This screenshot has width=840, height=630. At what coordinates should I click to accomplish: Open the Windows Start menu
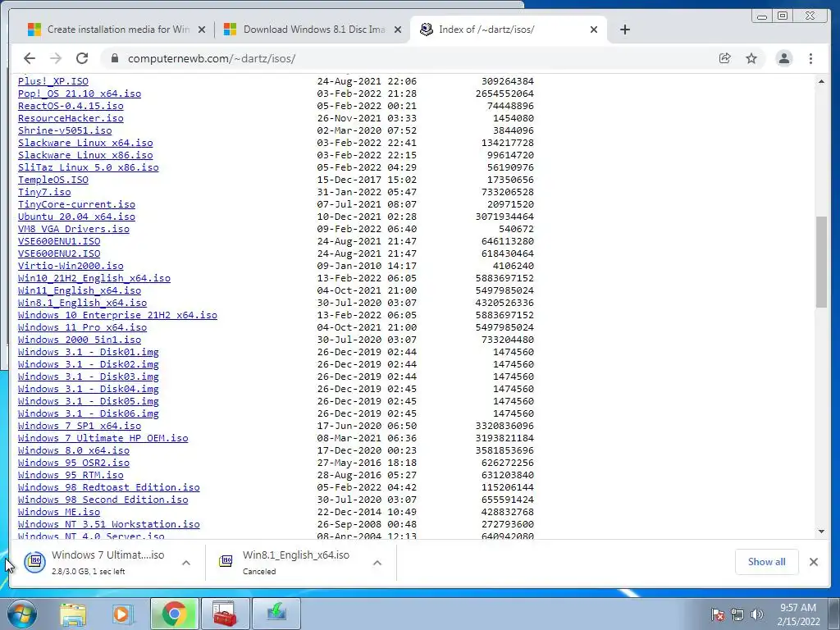coord(21,614)
